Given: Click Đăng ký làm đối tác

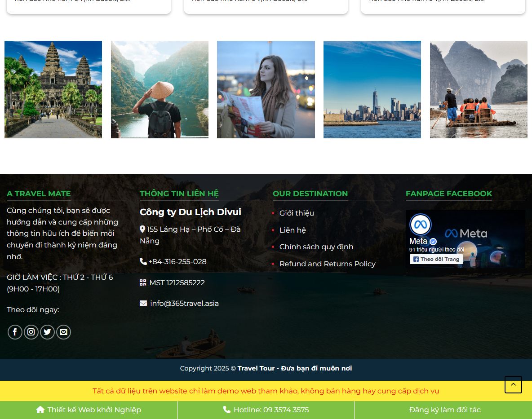Looking at the screenshot, I should click(x=445, y=410).
